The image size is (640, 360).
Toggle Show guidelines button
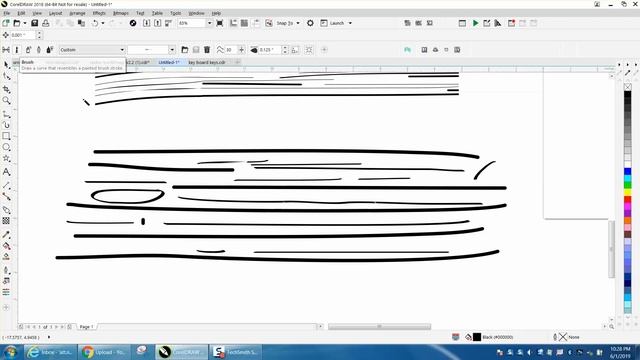[x=256, y=23]
